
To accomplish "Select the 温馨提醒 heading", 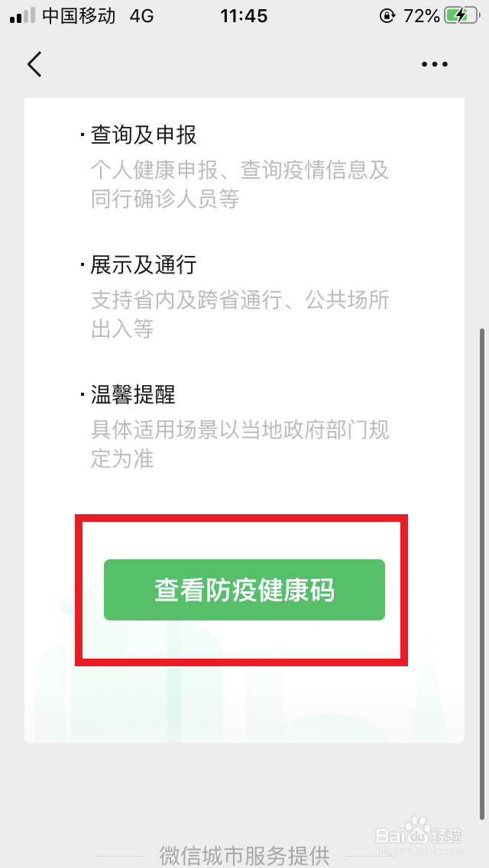I will point(133,395).
